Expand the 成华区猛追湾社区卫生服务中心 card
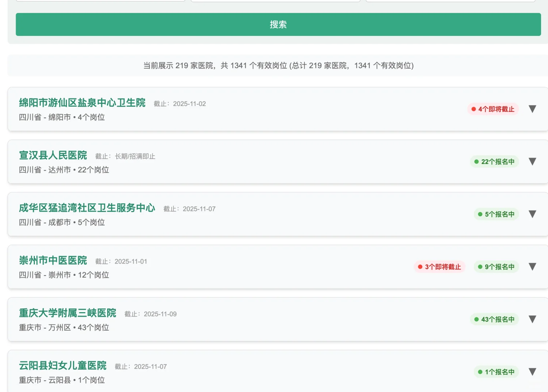This screenshot has width=548, height=392. pos(532,214)
